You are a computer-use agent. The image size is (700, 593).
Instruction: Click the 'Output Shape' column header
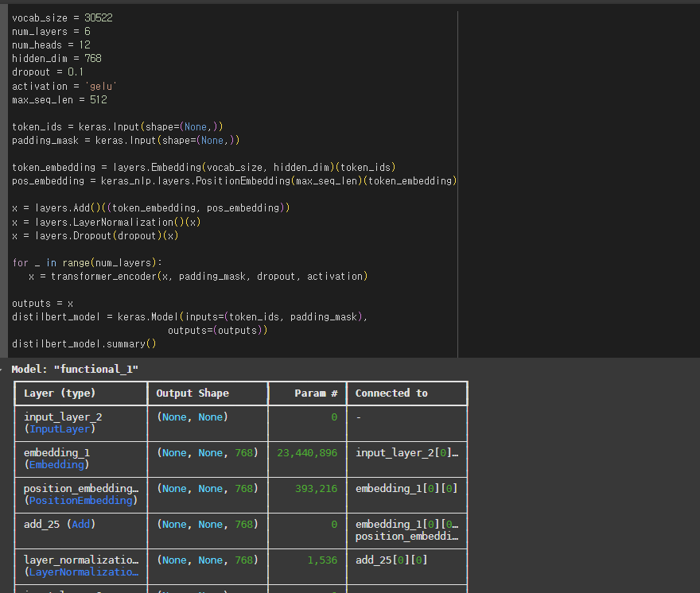[192, 393]
